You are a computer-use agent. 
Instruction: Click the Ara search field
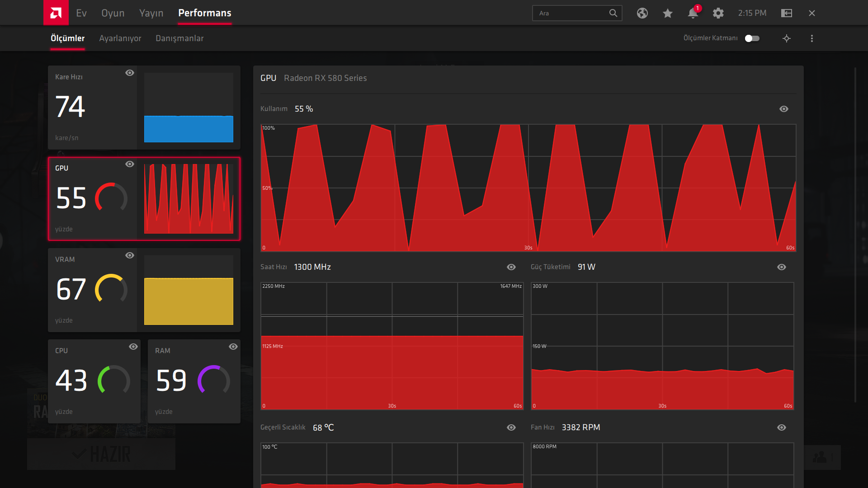[570, 13]
